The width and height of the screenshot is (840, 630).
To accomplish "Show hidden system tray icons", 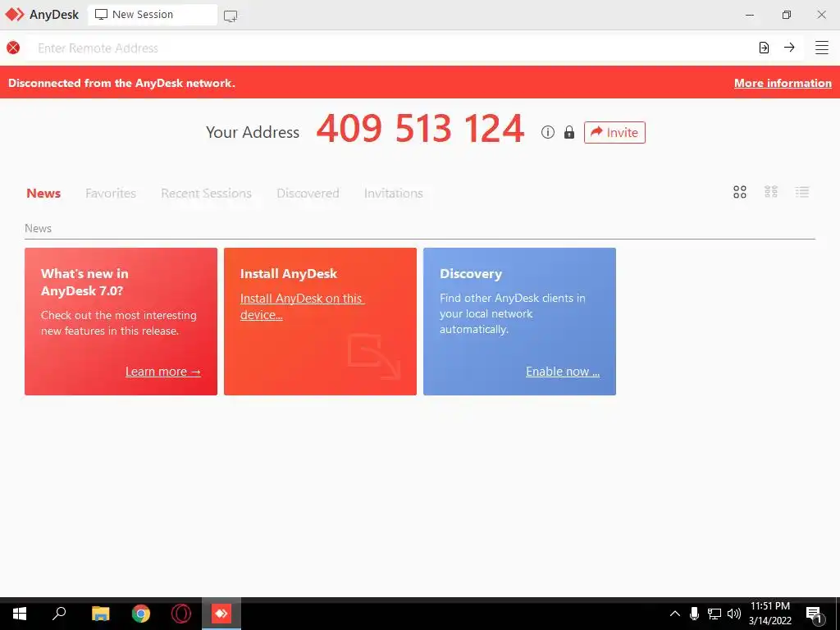I will (675, 614).
